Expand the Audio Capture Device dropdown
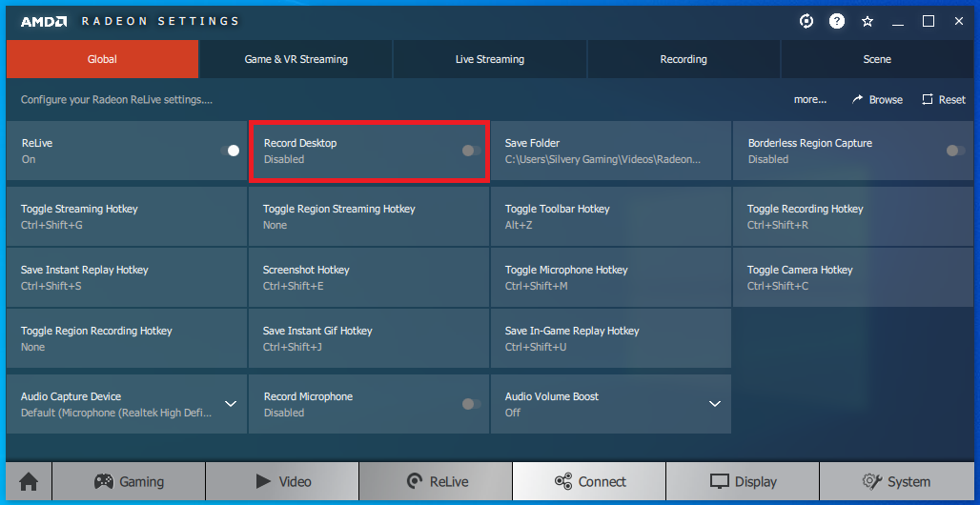980x505 pixels. tap(231, 404)
